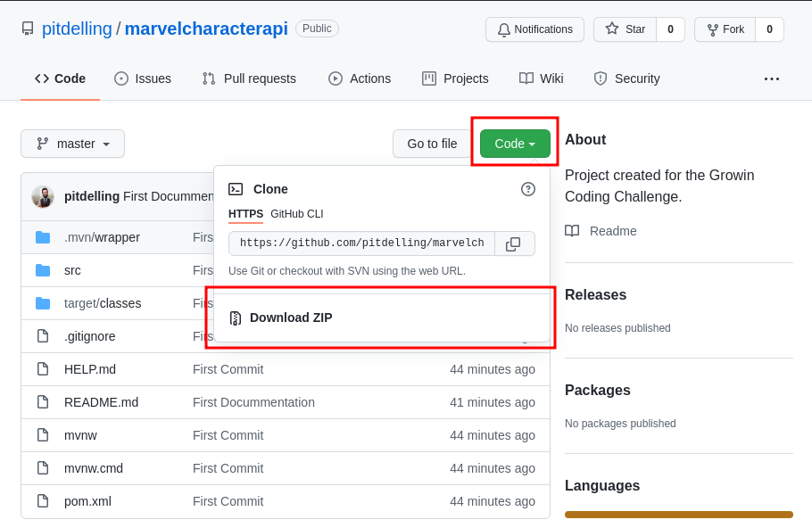Open the Security tab
The image size is (812, 528).
[626, 78]
